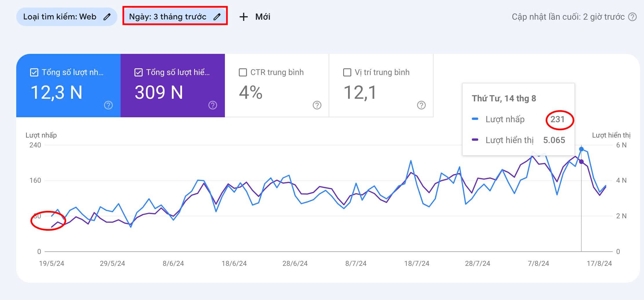Select the 12,3 N total clicks card

tap(68, 85)
